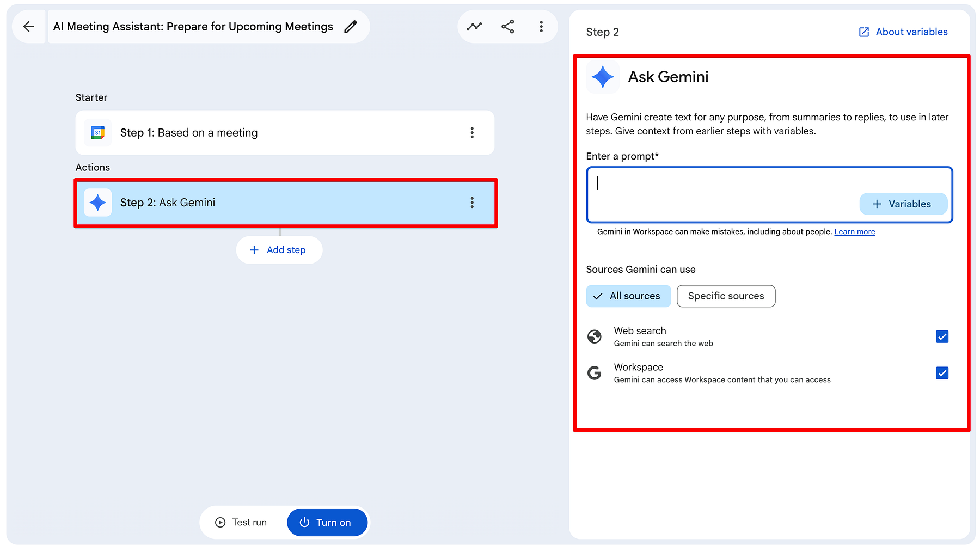980x551 pixels.
Task: Click the 'Step 2' panel header text
Action: (602, 32)
